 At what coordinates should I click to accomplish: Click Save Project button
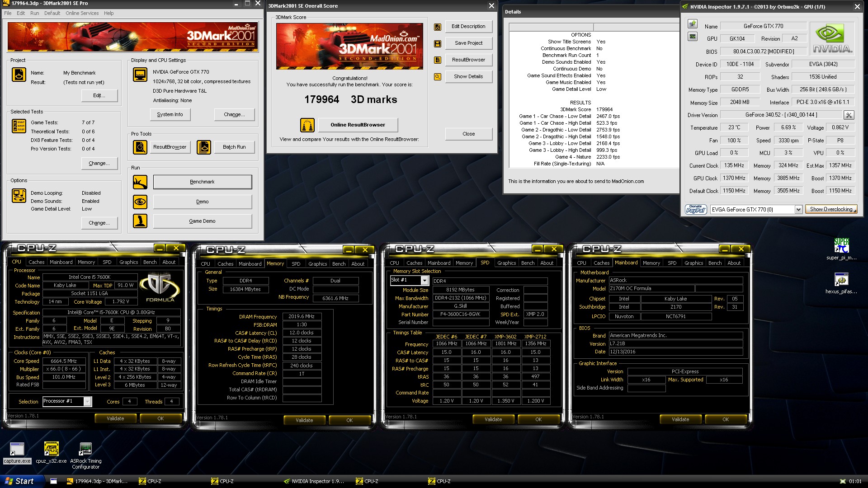point(469,43)
